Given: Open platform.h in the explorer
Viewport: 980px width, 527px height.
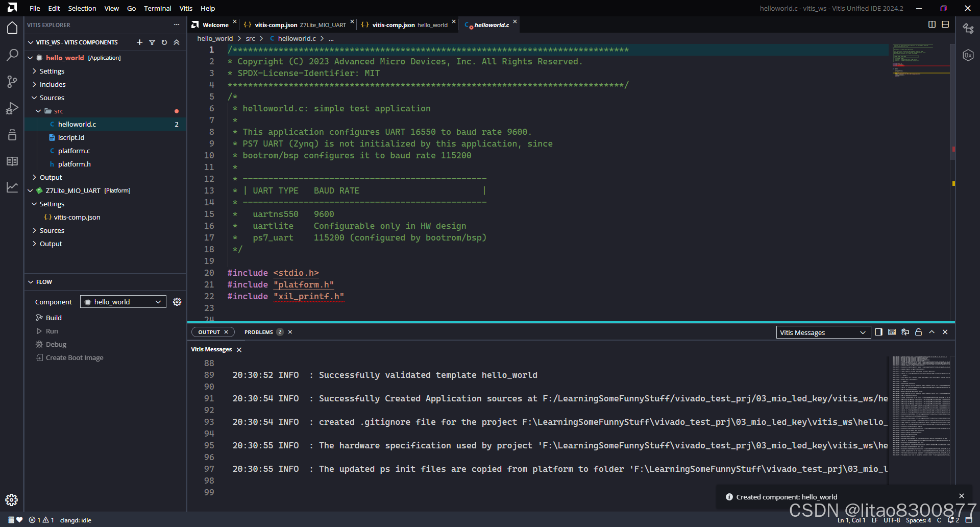Looking at the screenshot, I should 74,164.
